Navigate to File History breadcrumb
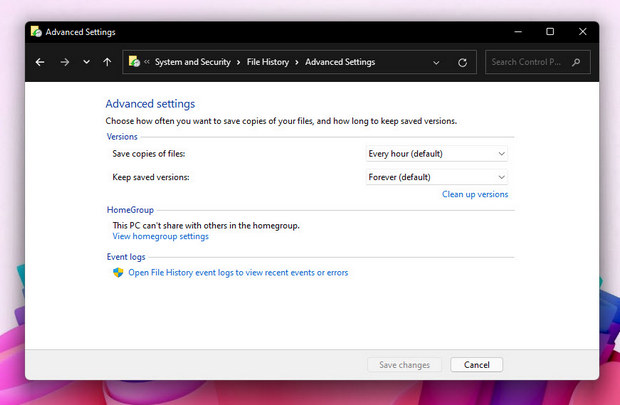 (268, 62)
